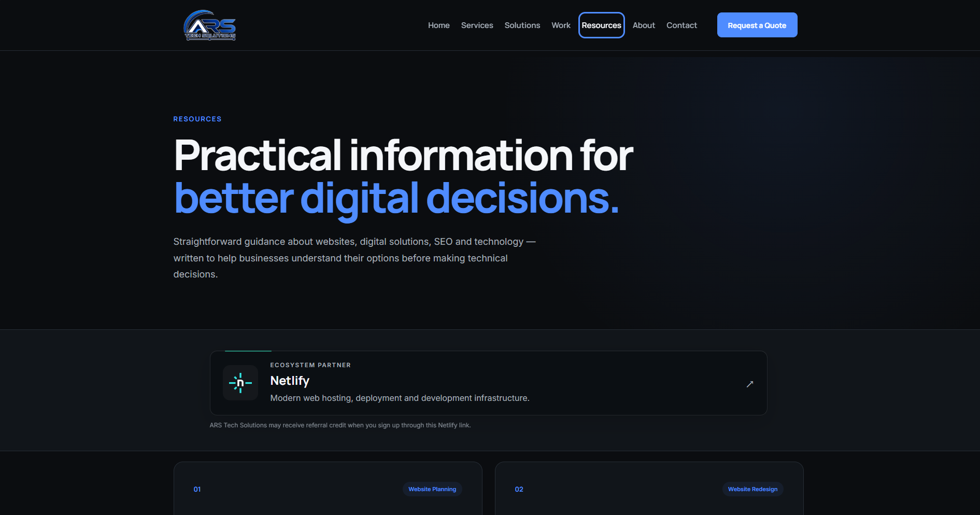Screen dimensions: 980x515
Task: Visit the About page
Action: [x=644, y=25]
